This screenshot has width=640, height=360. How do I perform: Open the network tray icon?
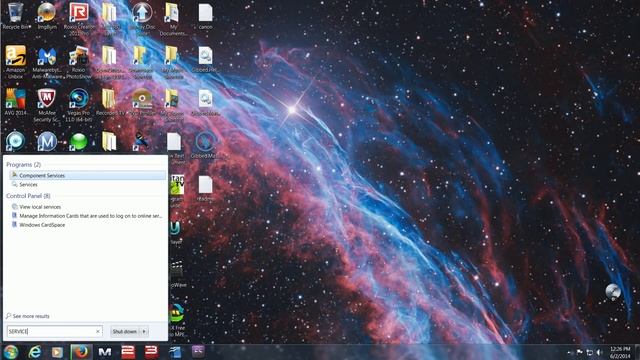(x=589, y=352)
